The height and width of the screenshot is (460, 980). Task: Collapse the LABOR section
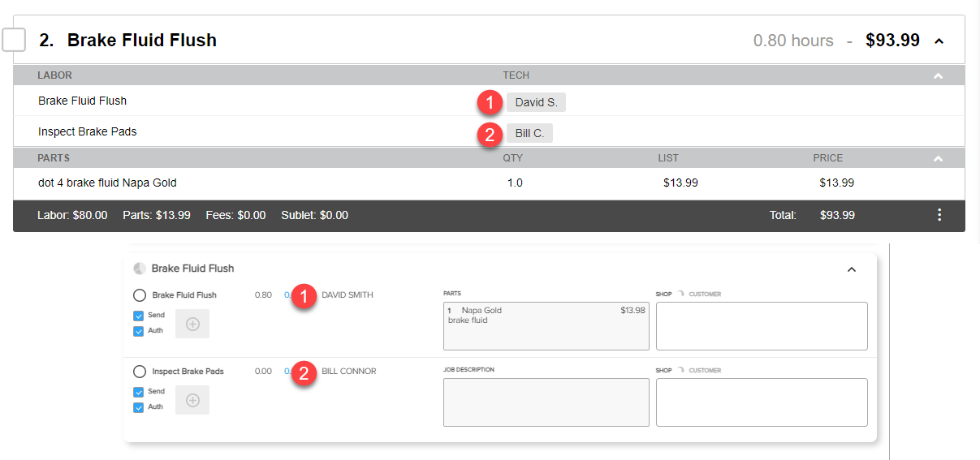tap(939, 75)
